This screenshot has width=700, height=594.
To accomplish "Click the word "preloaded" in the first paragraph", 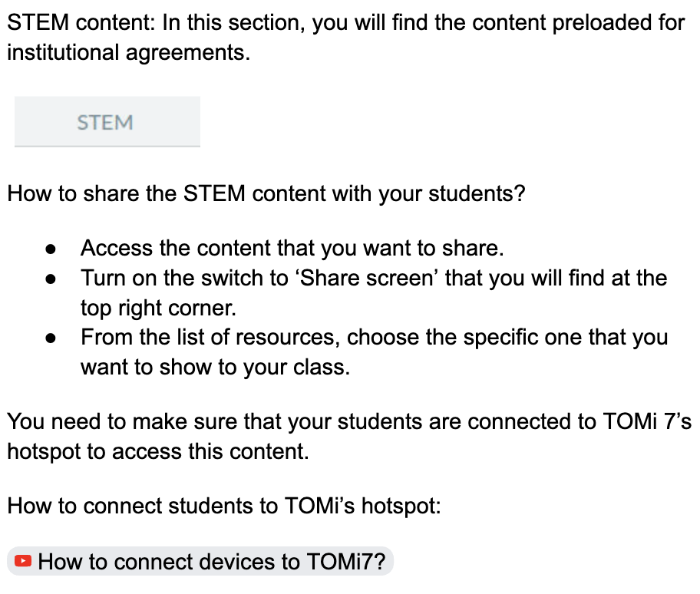I will click(x=537, y=23).
